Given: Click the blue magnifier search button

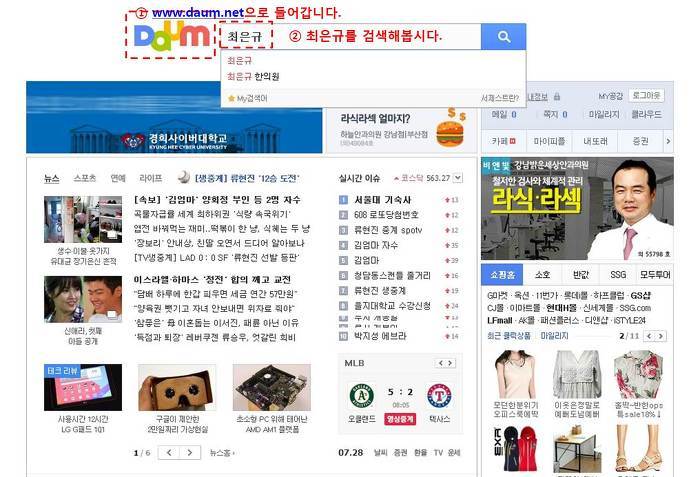Looking at the screenshot, I should click(503, 37).
